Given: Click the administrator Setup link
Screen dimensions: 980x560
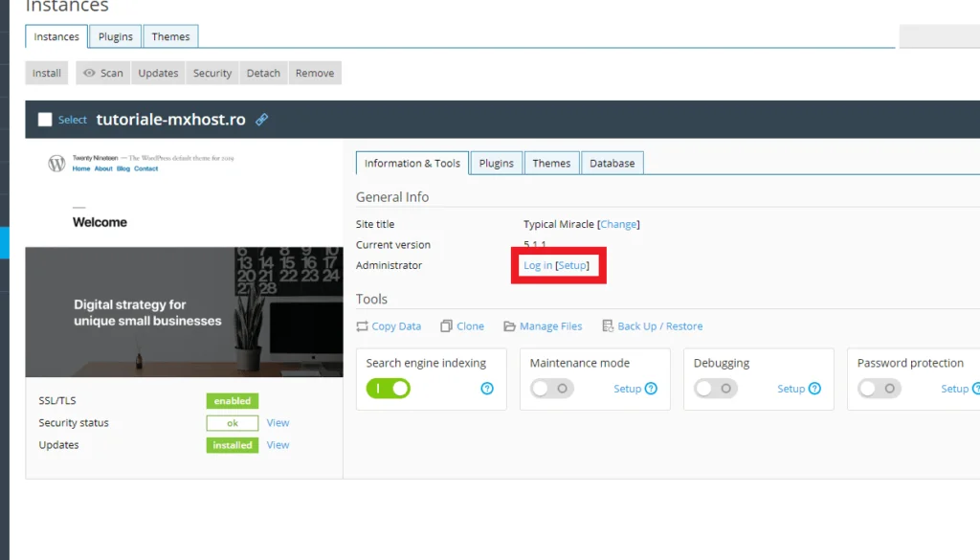Looking at the screenshot, I should [x=572, y=265].
